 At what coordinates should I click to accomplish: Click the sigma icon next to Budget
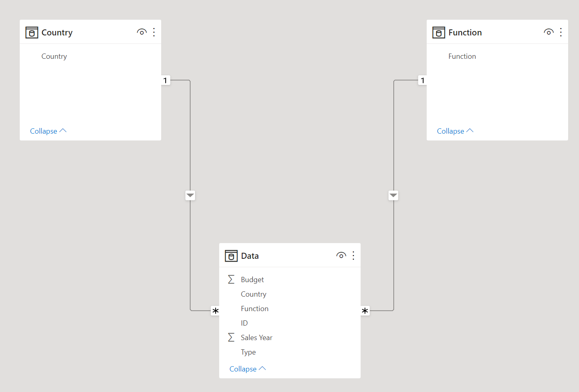click(x=231, y=279)
